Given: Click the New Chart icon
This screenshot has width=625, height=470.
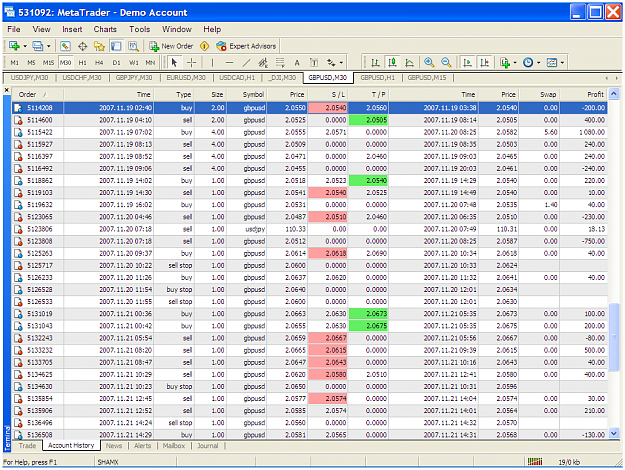Looking at the screenshot, I should point(14,46).
